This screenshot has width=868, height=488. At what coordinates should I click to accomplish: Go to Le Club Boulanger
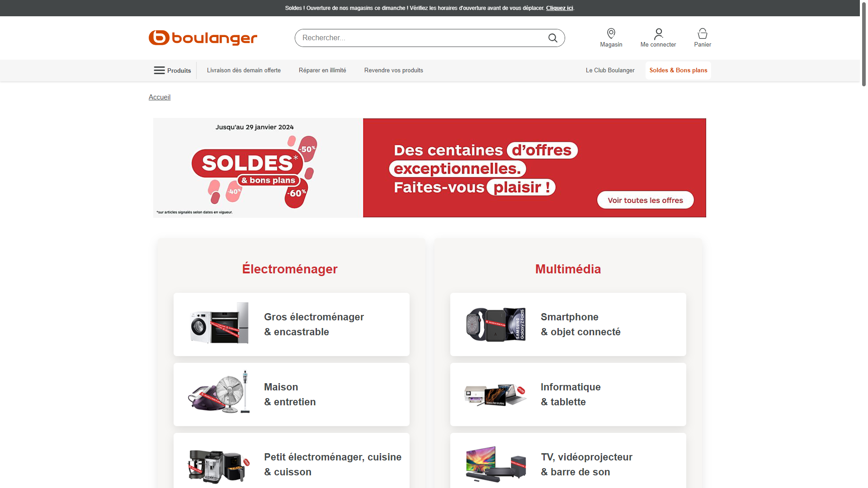(x=610, y=70)
